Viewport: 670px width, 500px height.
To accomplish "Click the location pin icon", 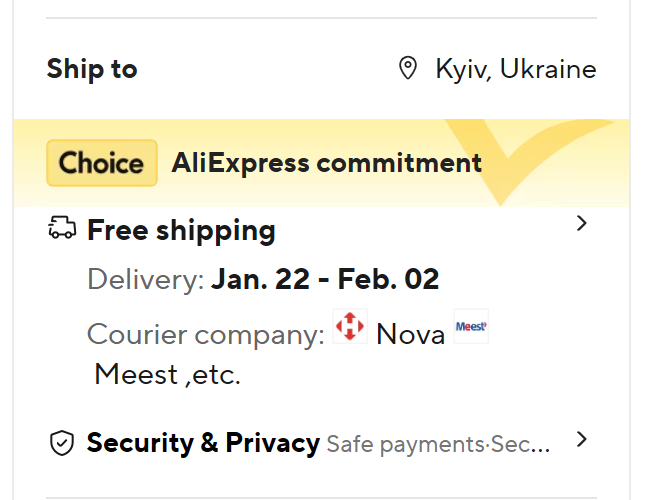I will click(x=407, y=69).
